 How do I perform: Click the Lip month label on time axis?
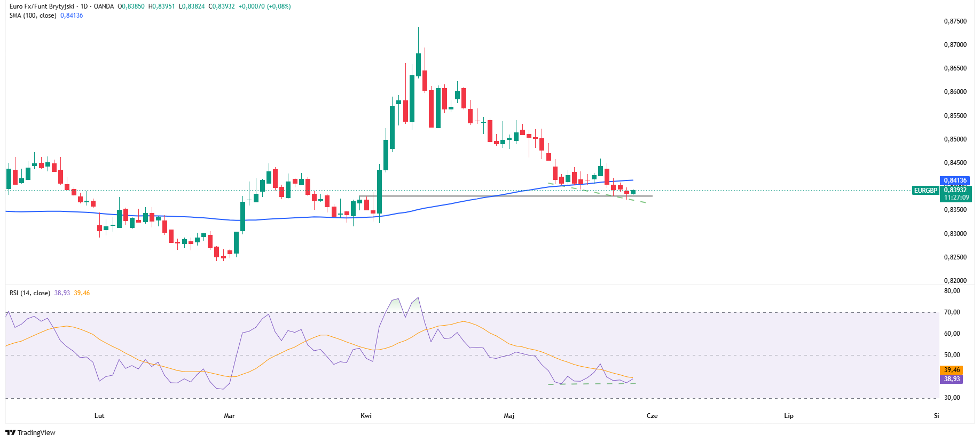789,416
